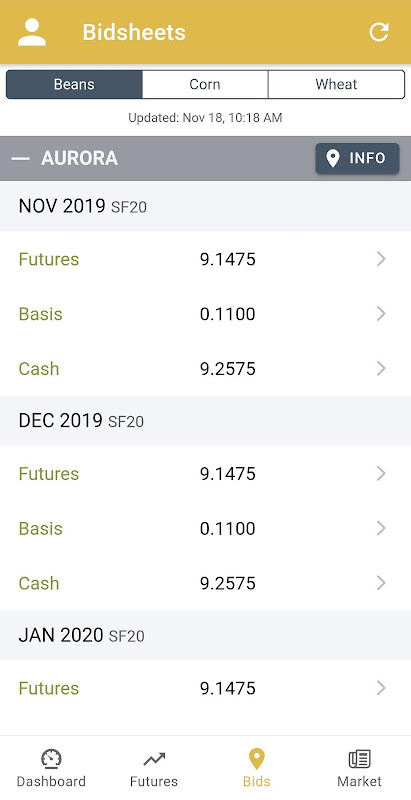Select the Bids location pin icon

click(x=256, y=759)
